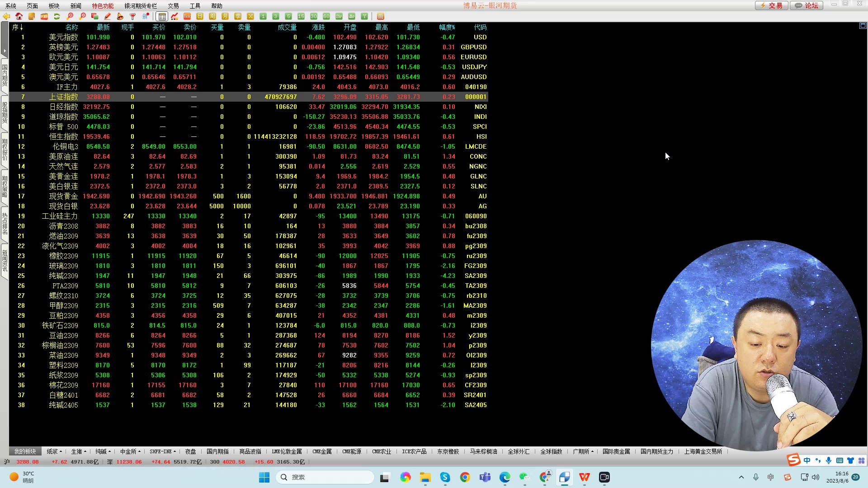Toggle the microphone in system tray

755,477
